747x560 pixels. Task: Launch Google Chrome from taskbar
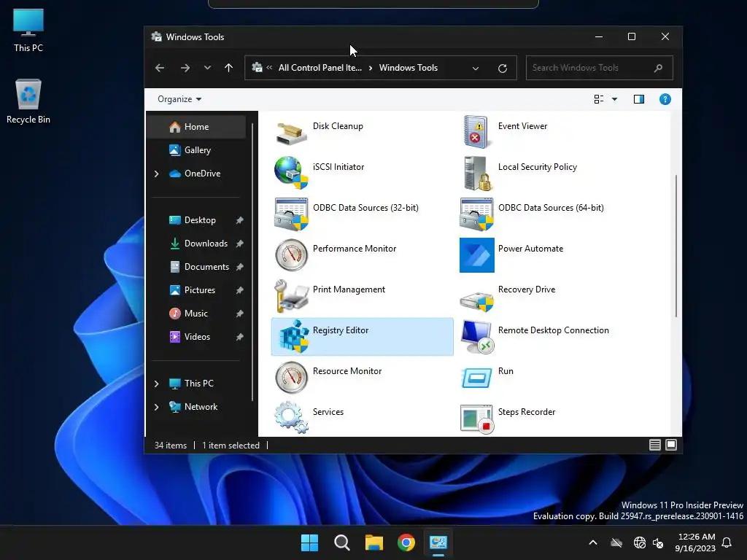pyautogui.click(x=406, y=542)
